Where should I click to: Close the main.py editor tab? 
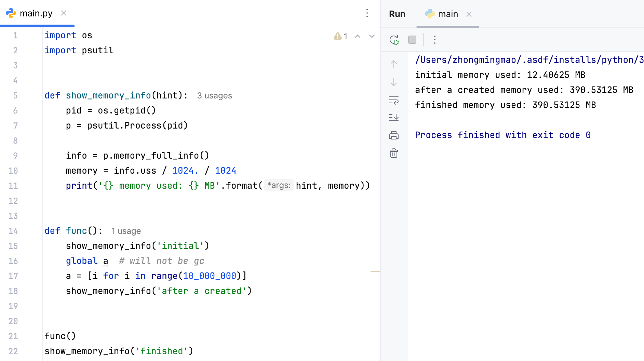[x=64, y=13]
